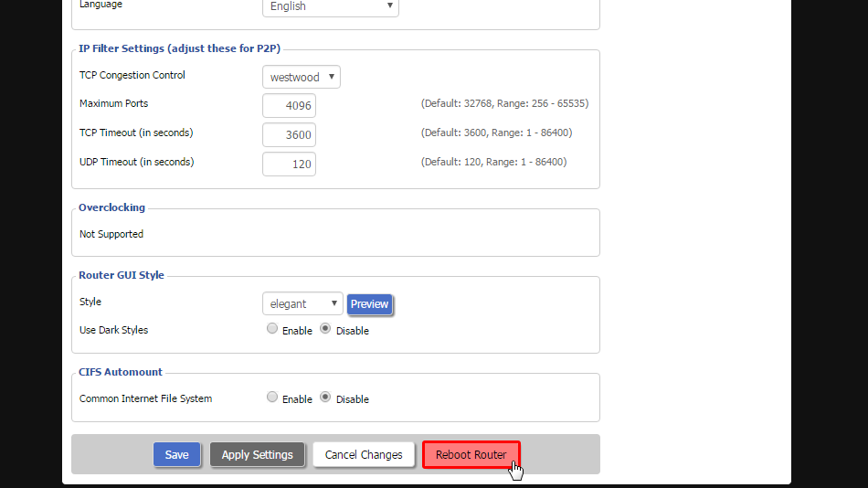Click the Router GUI Style section heading
This screenshot has height=488, width=868.
pos(122,275)
